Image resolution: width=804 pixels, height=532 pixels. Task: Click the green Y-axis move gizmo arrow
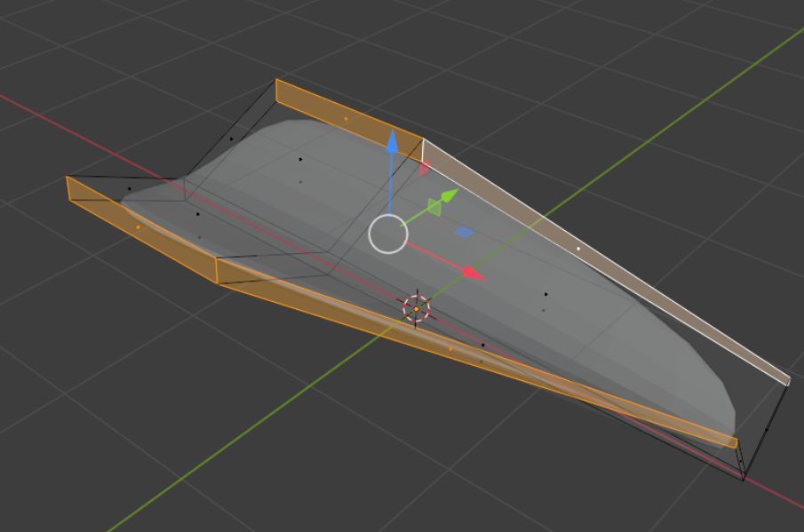[449, 195]
